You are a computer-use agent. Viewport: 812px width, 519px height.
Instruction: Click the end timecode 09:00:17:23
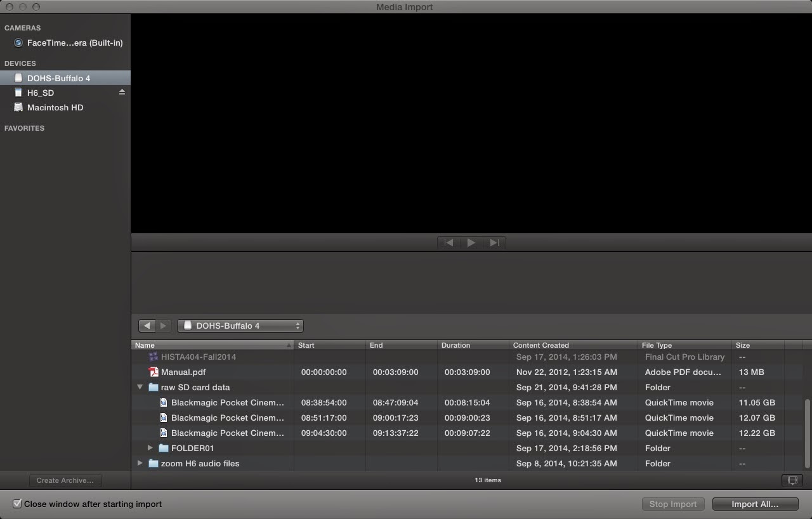pyautogui.click(x=395, y=417)
